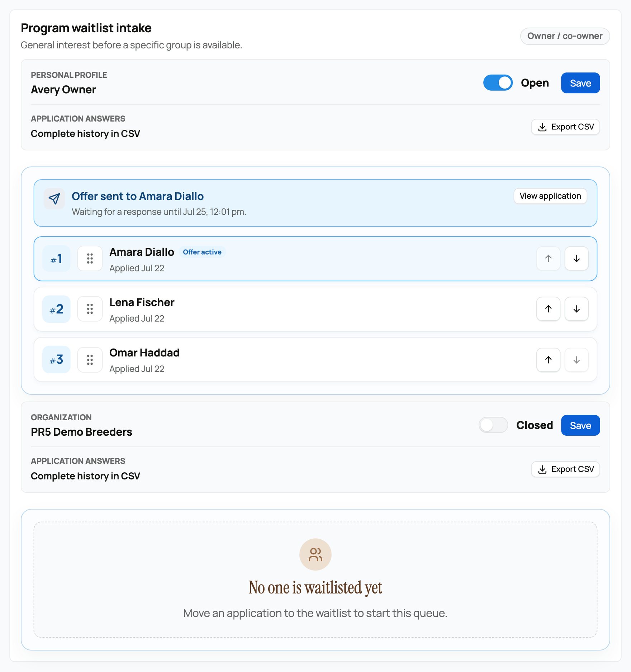Image resolution: width=631 pixels, height=672 pixels.
Task: Click the Owner / co-owner badge
Action: 565,36
